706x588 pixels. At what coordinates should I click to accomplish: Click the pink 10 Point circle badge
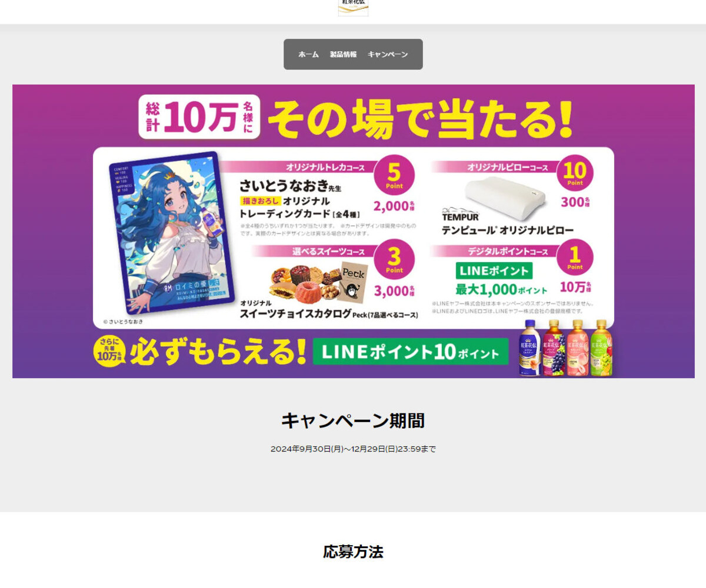[574, 172]
